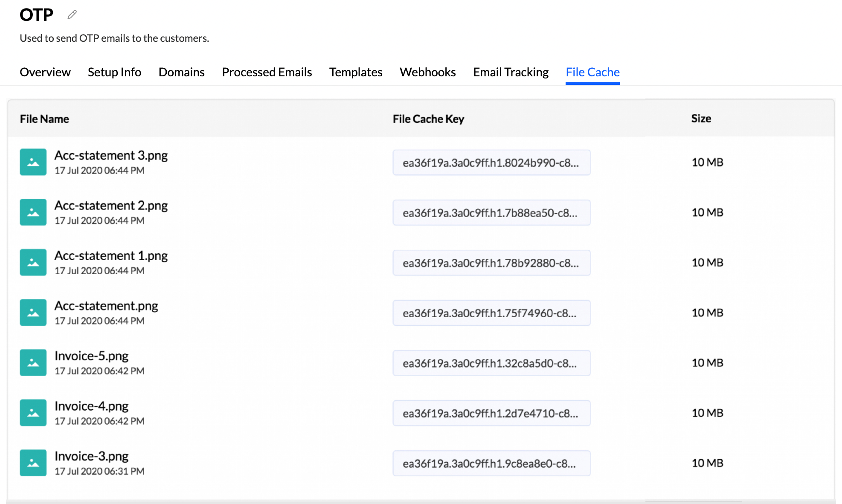This screenshot has width=842, height=504.
Task: Click the cache key field ending 75f74960-c8...
Action: (x=491, y=313)
